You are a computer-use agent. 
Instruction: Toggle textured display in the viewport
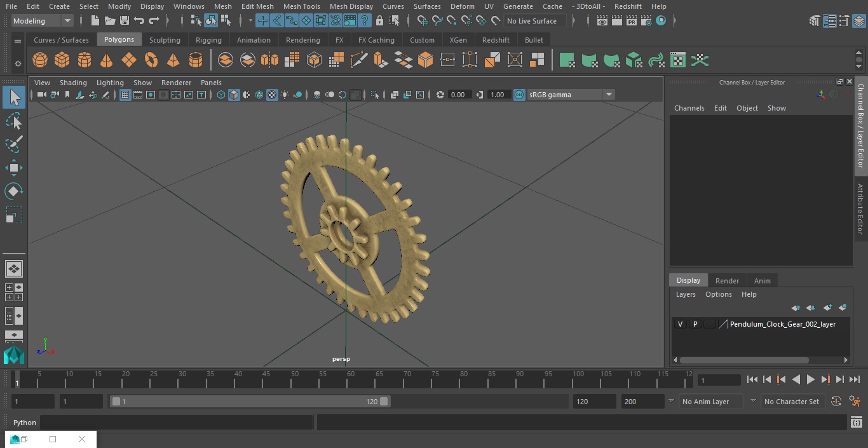[272, 95]
